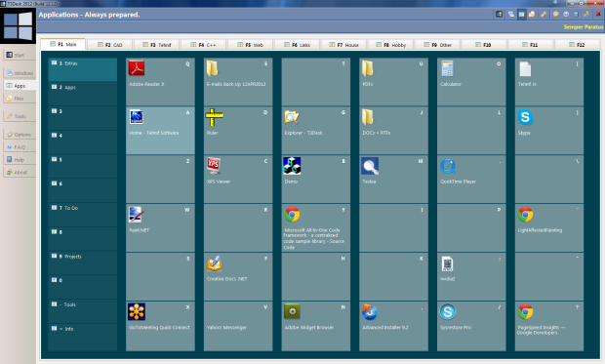Switch to the F5 Web tab
This screenshot has width=605, height=364.
click(250, 45)
